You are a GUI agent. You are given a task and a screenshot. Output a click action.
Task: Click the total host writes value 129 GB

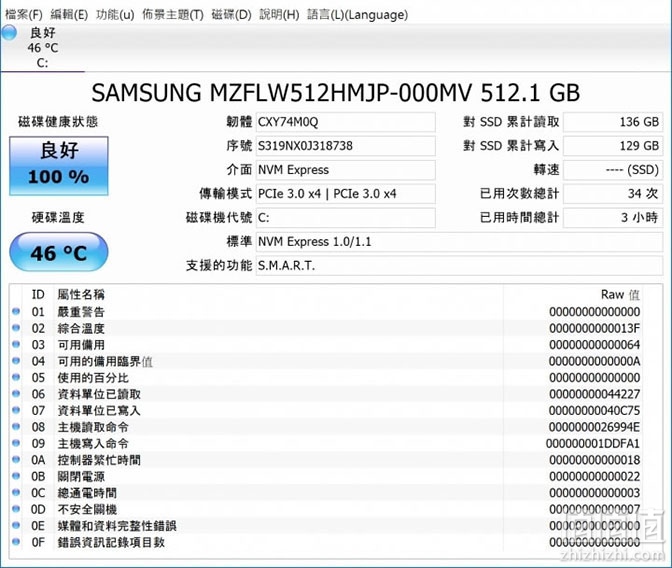[612, 146]
